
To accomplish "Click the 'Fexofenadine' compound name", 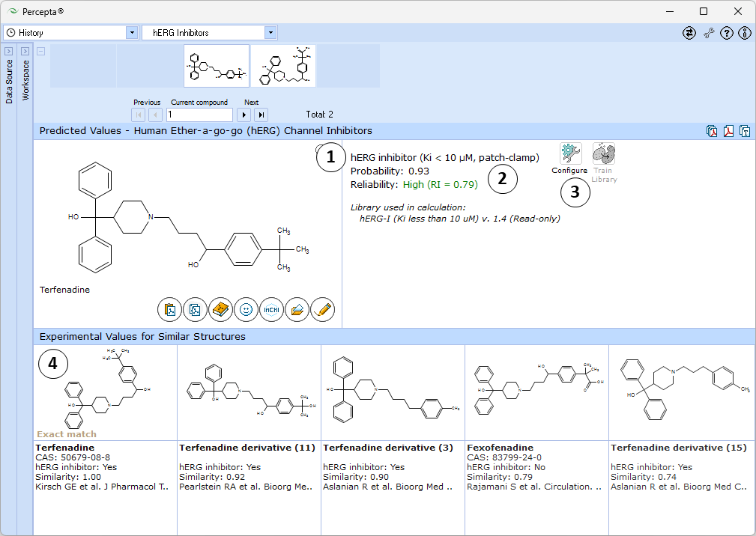I will 500,448.
